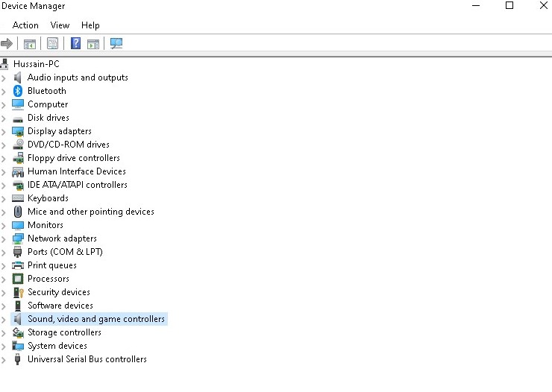Open the Action menu

pos(25,25)
